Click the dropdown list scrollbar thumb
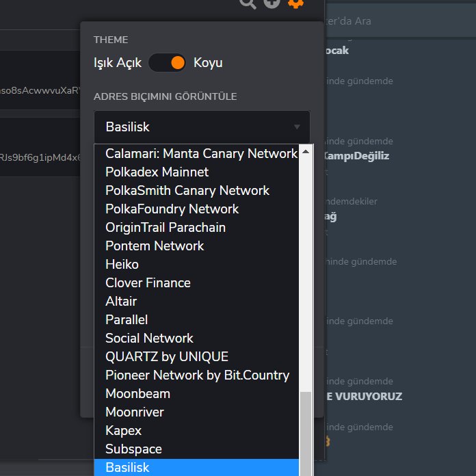The height and width of the screenshot is (476, 476). click(306, 434)
